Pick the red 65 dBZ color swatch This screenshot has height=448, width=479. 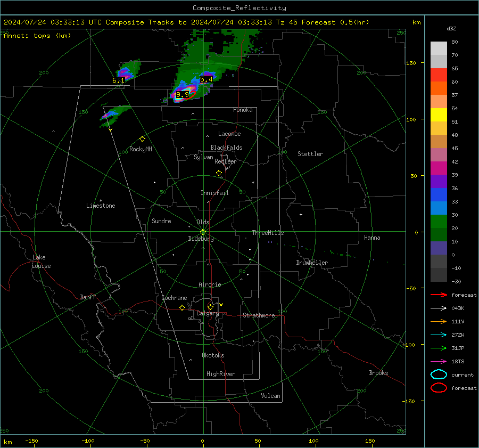pos(439,75)
